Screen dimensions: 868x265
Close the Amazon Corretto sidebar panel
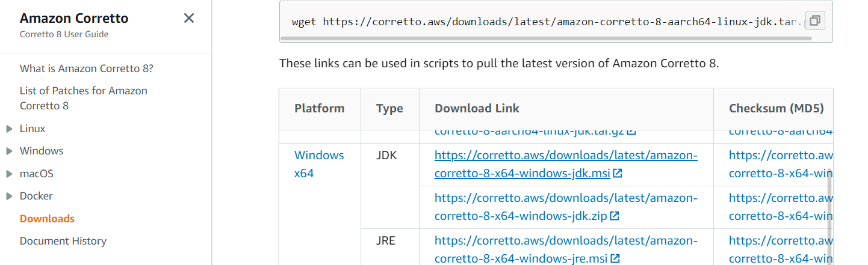point(189,19)
